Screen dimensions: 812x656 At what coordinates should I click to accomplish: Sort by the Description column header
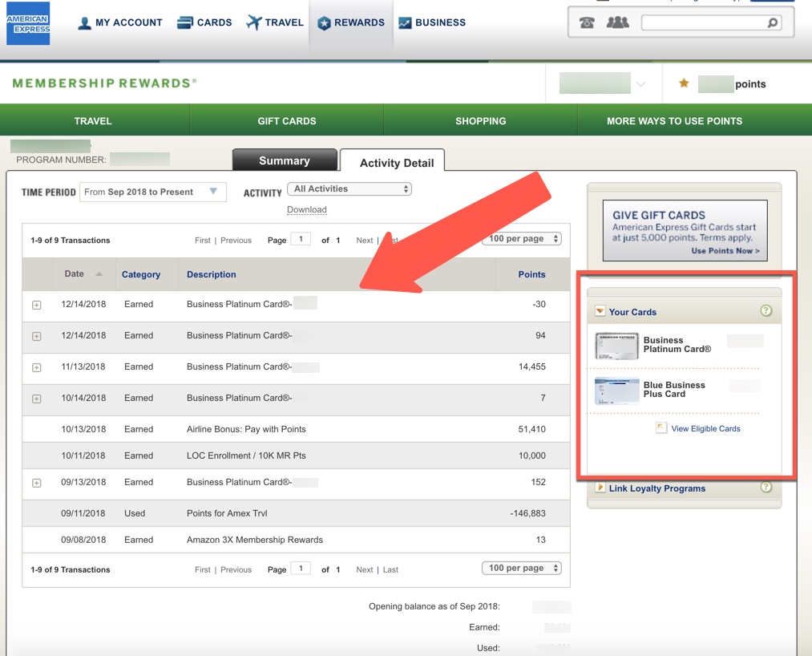pyautogui.click(x=212, y=274)
